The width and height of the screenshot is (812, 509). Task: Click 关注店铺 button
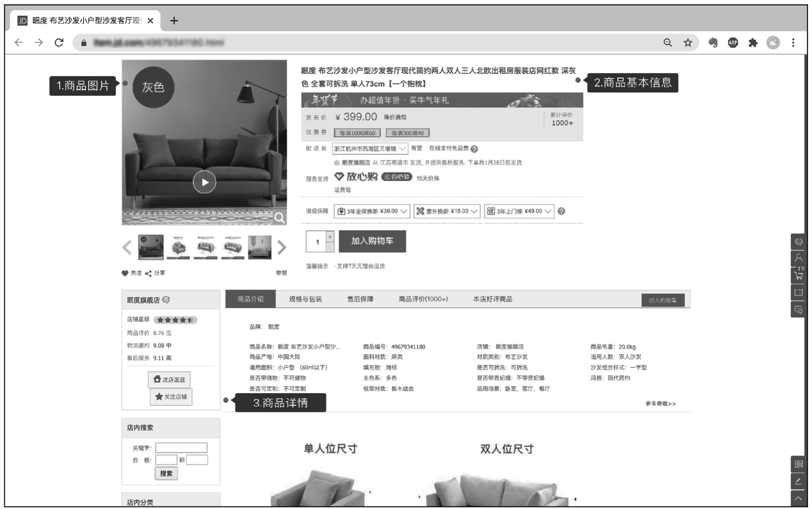tap(171, 397)
